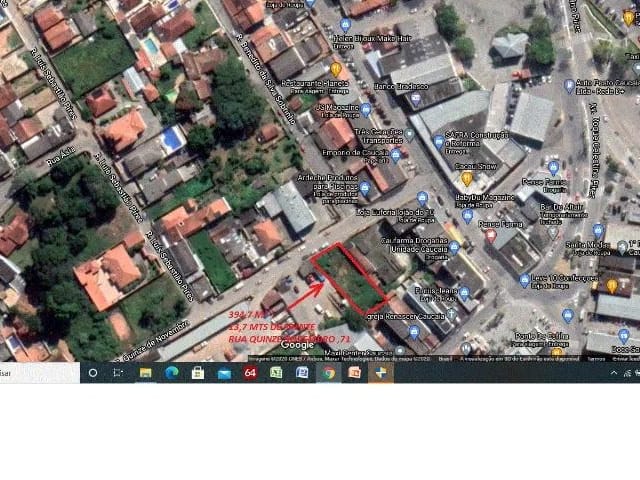Click the Baby Du Magazine label

[x=484, y=198]
